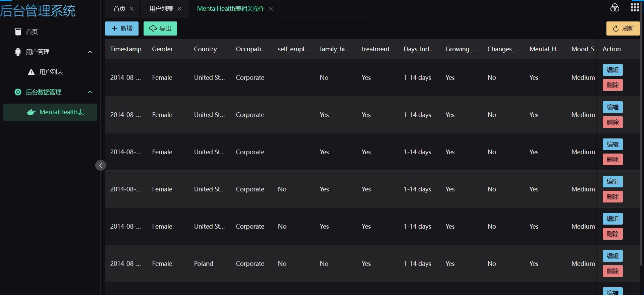The height and width of the screenshot is (295, 644).
Task: Close the MentalHealth表相关操作 tab
Action: point(271,9)
